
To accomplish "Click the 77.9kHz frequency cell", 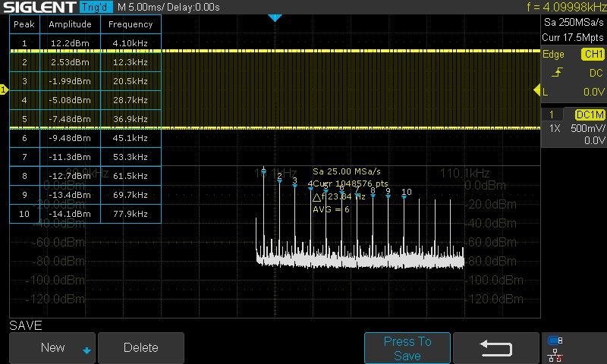I will coord(131,214).
